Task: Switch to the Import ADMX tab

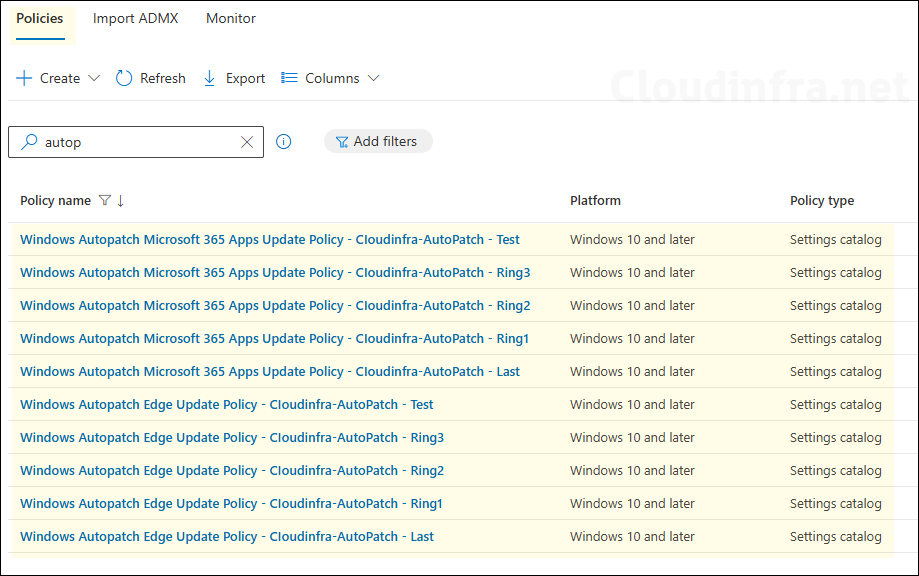Action: (135, 18)
